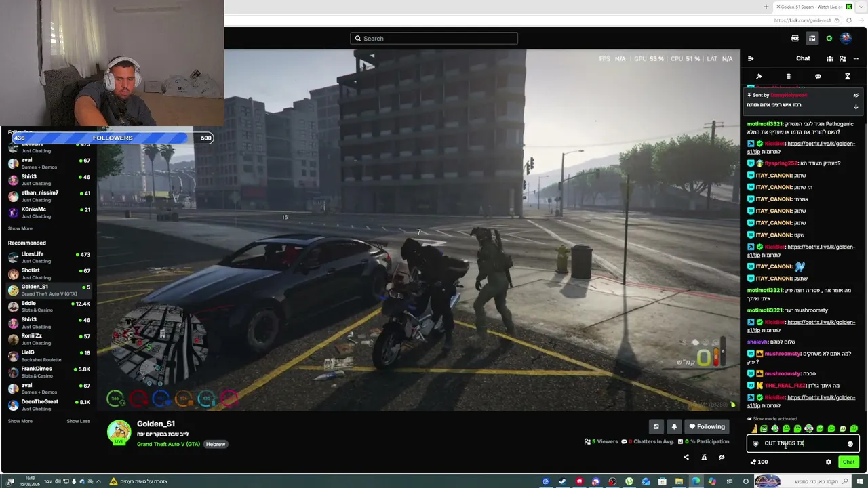868x488 pixels.
Task: Toggle notification bell for Golden_S1
Action: 674,427
